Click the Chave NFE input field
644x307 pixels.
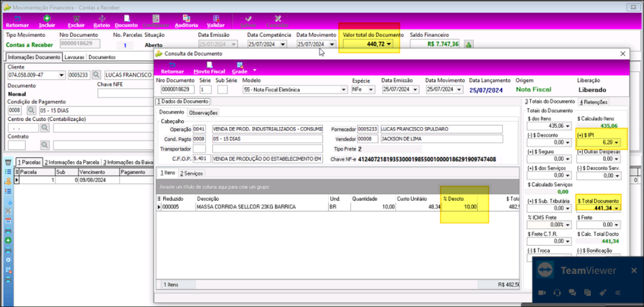(x=126, y=94)
